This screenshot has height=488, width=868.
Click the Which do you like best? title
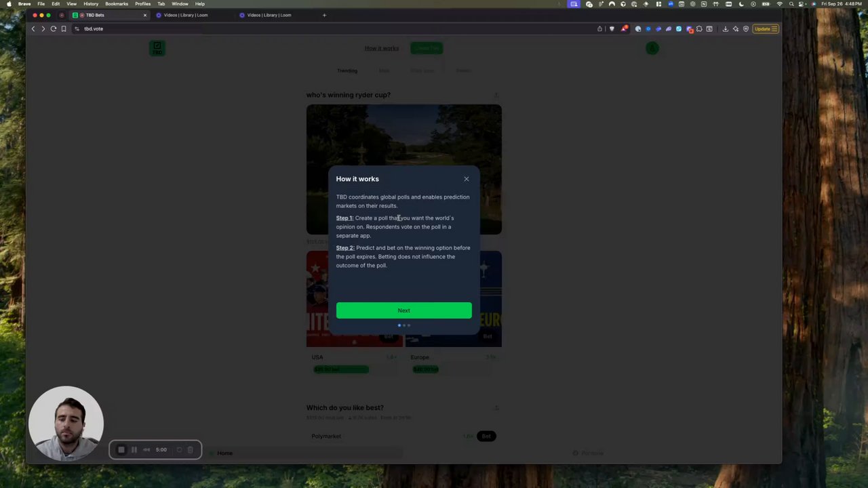[x=345, y=407]
